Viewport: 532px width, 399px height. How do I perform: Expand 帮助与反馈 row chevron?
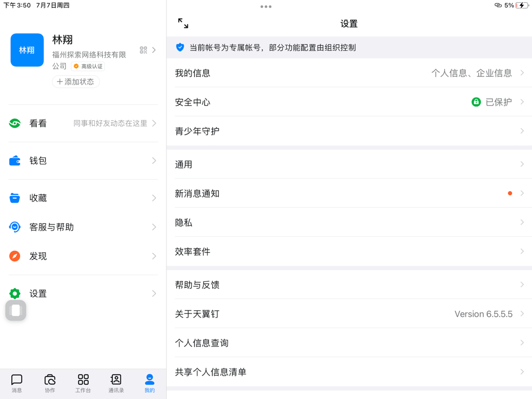pyautogui.click(x=522, y=285)
